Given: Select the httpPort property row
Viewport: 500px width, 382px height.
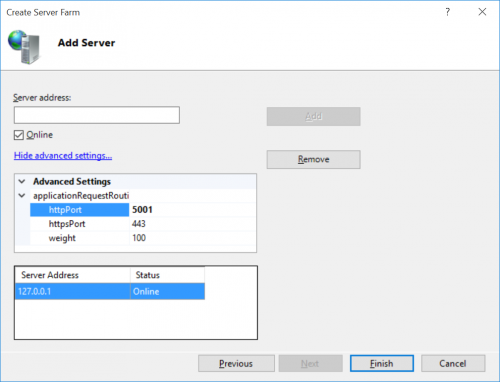Looking at the screenshot, I should [143, 210].
